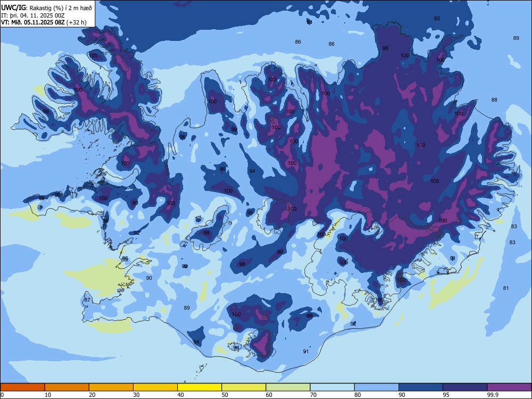Click the legend label '99.9'

pos(493,395)
